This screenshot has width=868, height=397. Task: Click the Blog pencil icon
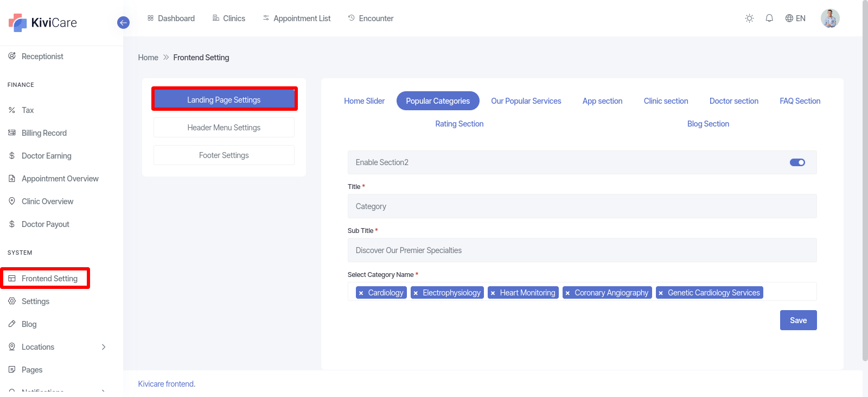point(12,324)
